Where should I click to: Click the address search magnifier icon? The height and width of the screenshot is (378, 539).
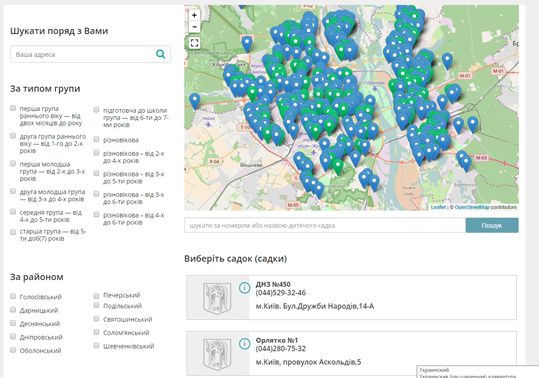(161, 54)
